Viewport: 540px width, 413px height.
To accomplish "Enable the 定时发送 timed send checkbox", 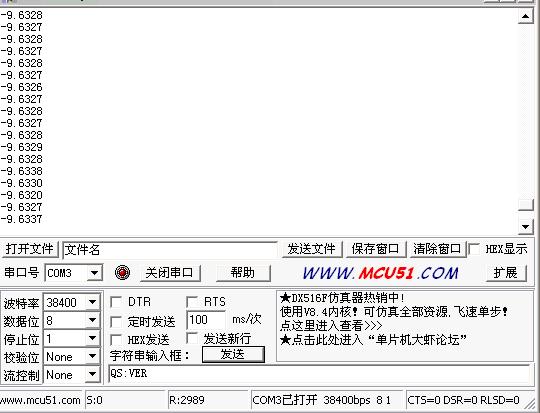I will (116, 322).
